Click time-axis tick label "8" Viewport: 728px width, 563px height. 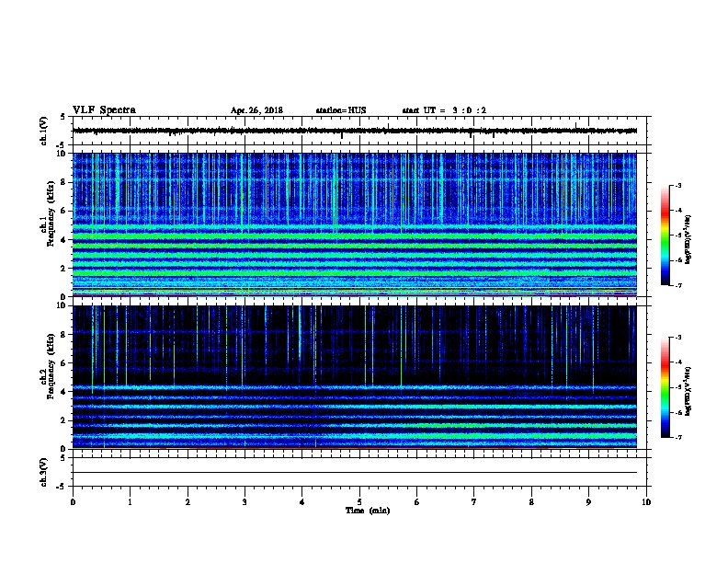point(531,501)
